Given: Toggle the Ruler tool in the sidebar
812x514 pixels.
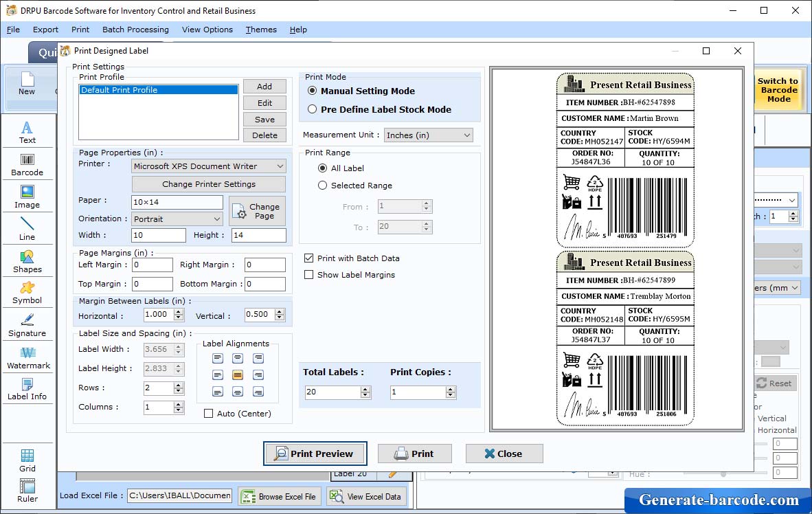Looking at the screenshot, I should pyautogui.click(x=27, y=491).
